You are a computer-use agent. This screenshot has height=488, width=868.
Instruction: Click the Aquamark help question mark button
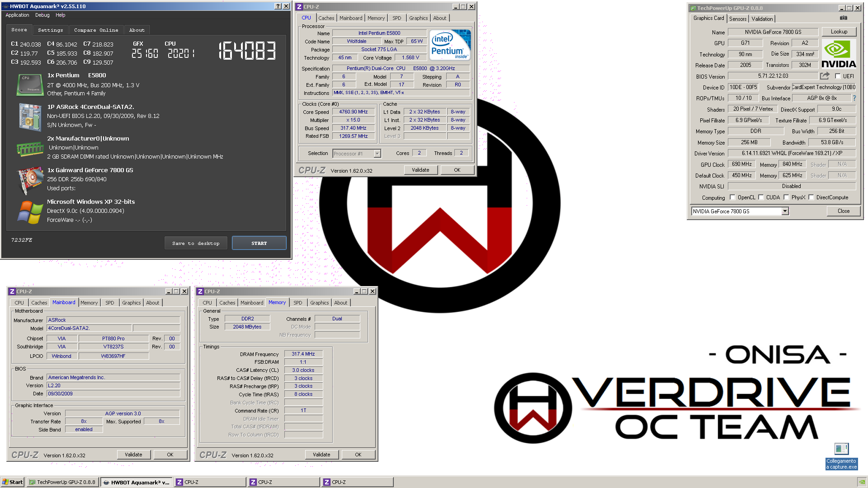click(278, 6)
